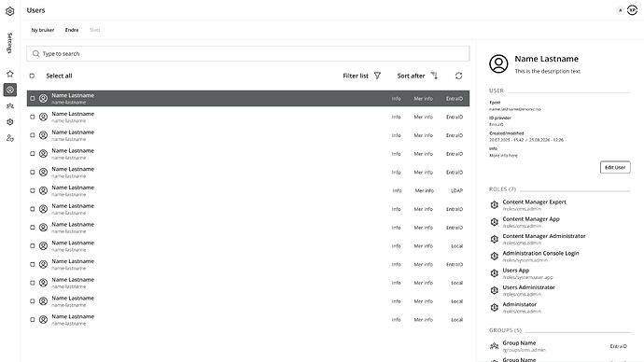Click EntraID in the Groups section

pos(619,346)
